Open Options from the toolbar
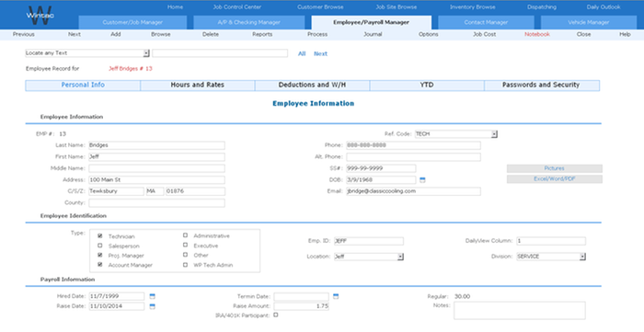Viewport: 644px width, 332px height. click(429, 34)
